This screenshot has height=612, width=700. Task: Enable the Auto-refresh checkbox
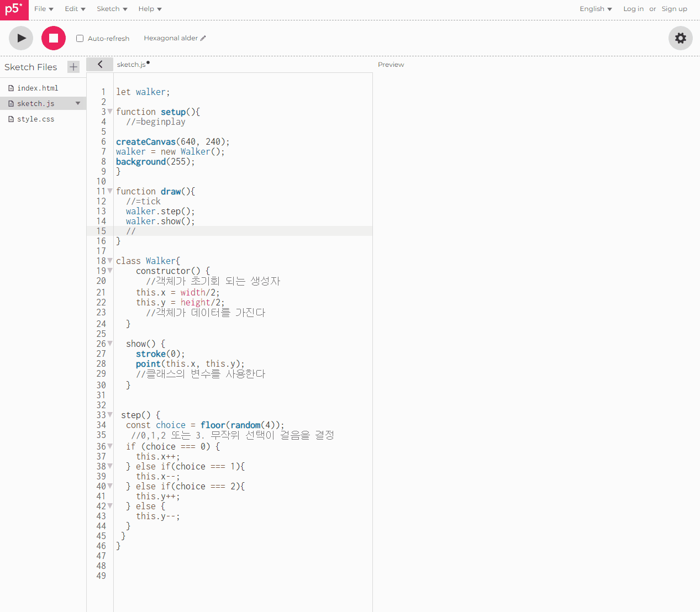80,38
